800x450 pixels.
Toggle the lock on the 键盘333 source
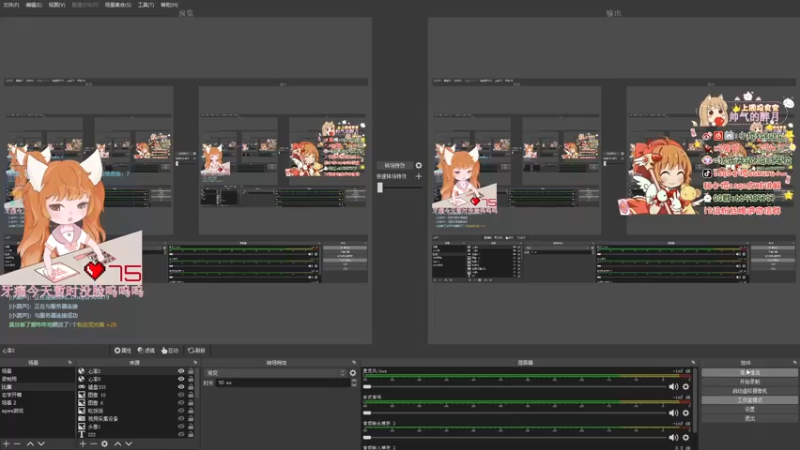191,387
